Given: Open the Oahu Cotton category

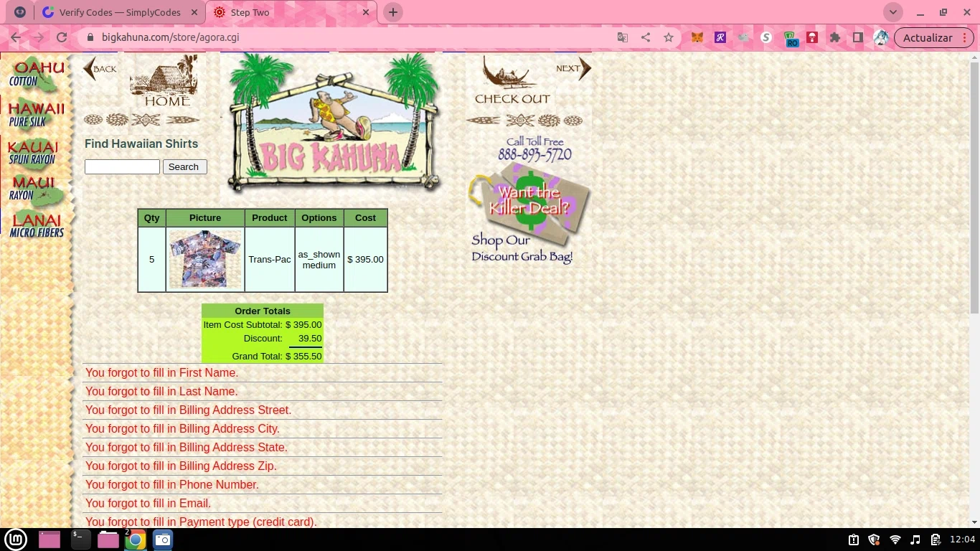Looking at the screenshot, I should coord(37,75).
